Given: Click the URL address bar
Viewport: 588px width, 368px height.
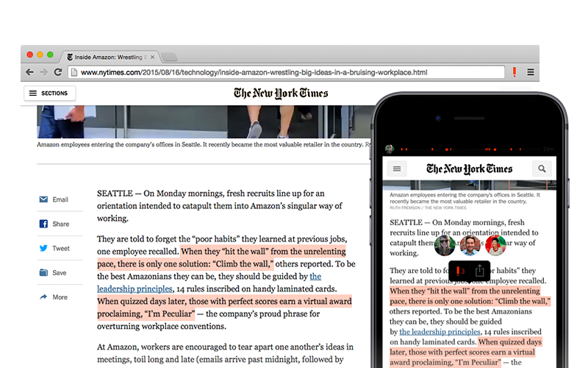Looking at the screenshot, I should click(287, 72).
